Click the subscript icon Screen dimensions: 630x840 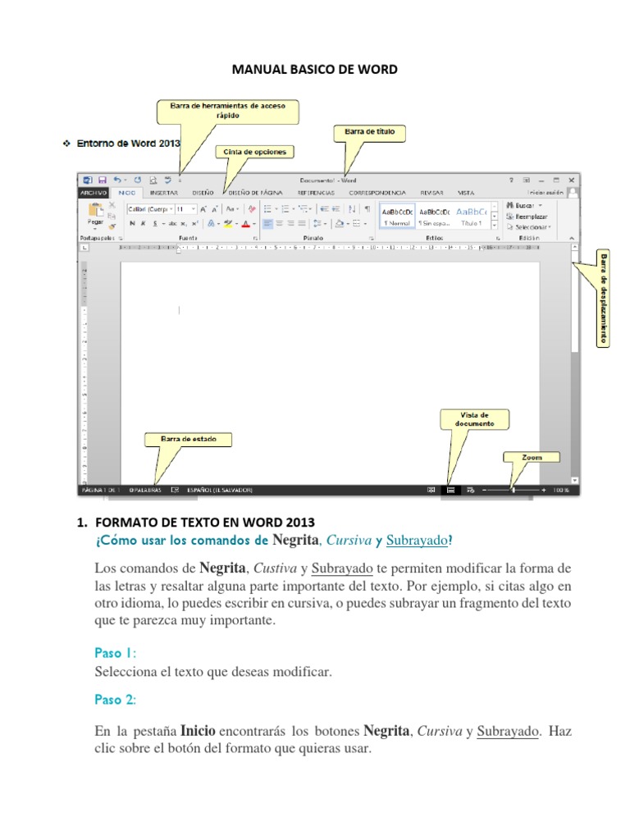coord(184,224)
